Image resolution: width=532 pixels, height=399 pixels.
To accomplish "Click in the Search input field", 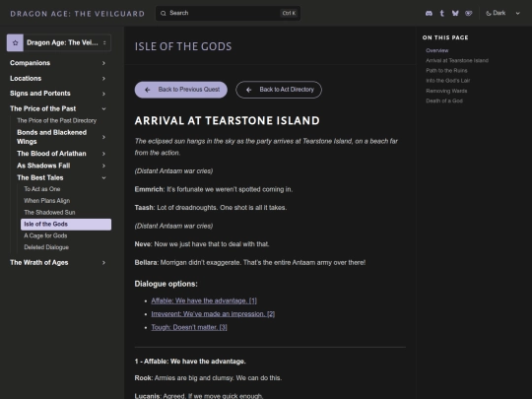I will 228,13.
